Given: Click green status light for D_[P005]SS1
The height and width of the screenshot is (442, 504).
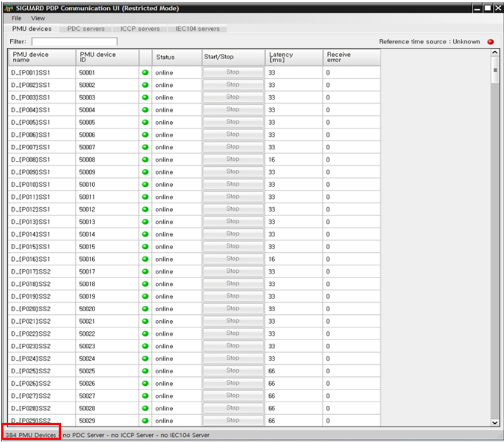Looking at the screenshot, I should coord(146,122).
